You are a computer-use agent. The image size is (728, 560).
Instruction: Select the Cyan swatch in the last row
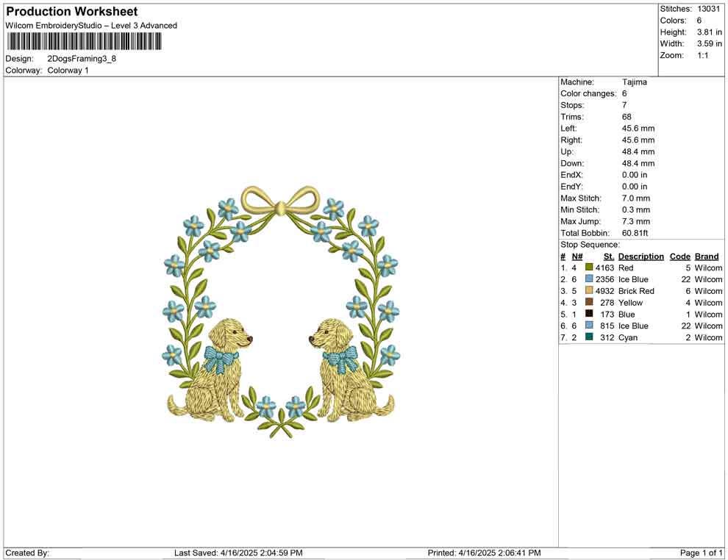[x=589, y=337]
